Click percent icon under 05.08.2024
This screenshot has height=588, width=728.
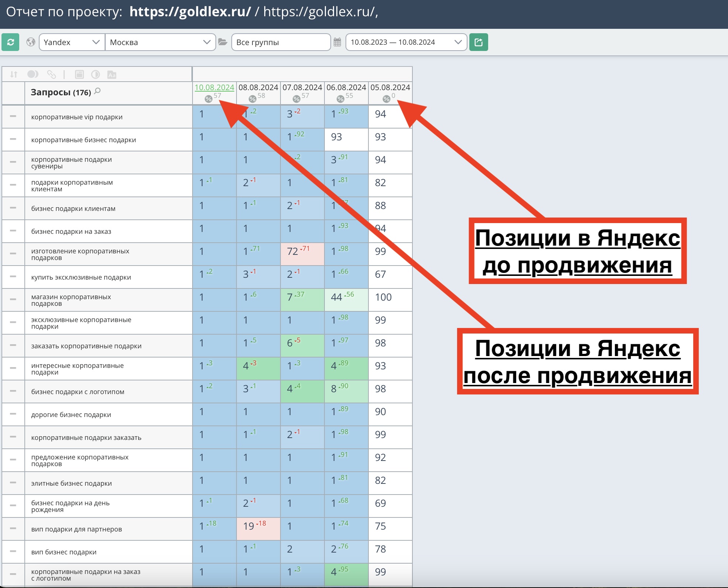[387, 99]
